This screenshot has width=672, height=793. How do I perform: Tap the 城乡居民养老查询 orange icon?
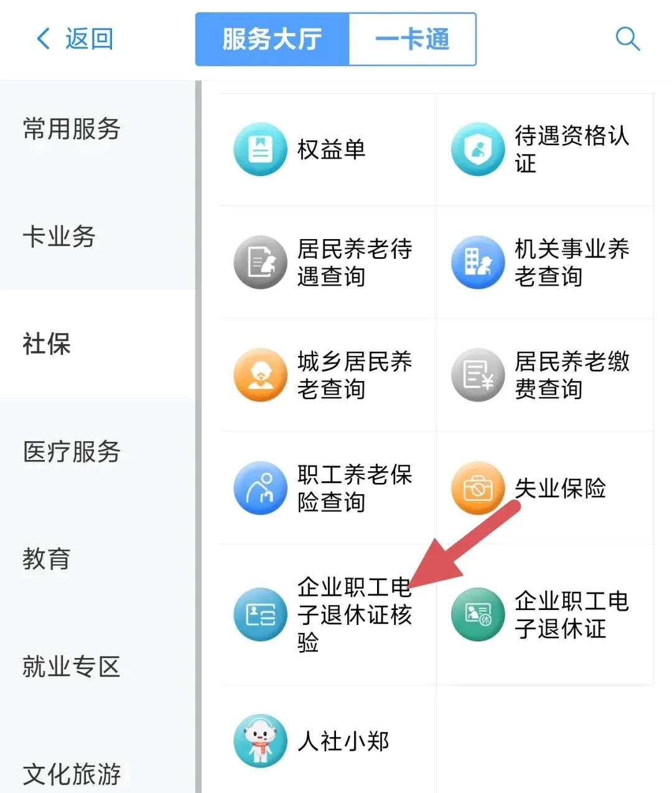click(x=260, y=375)
